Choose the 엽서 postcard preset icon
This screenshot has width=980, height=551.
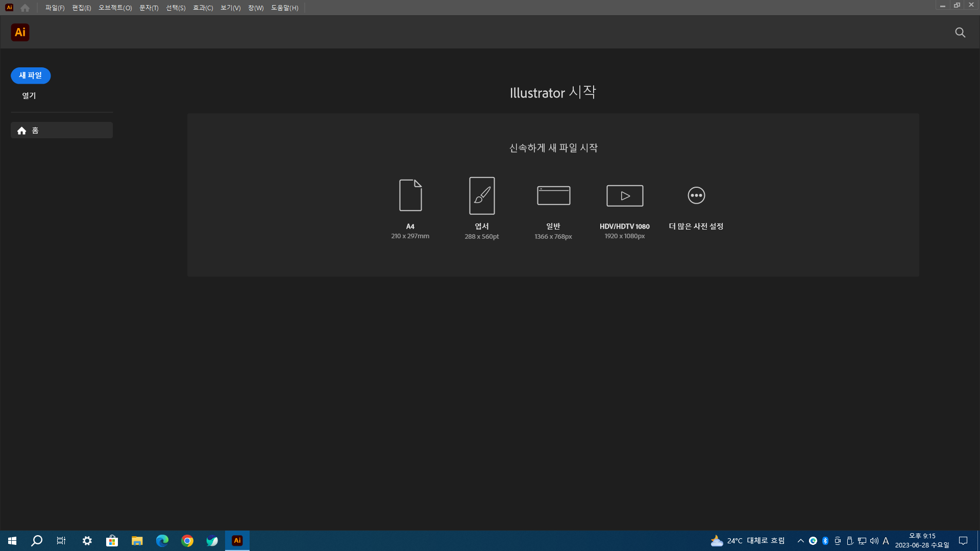482,195
